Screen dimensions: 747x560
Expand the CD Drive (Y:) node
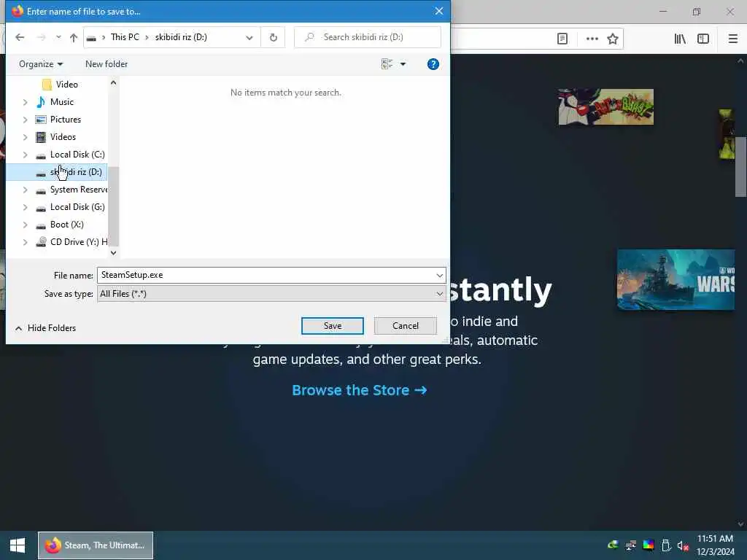click(x=25, y=242)
